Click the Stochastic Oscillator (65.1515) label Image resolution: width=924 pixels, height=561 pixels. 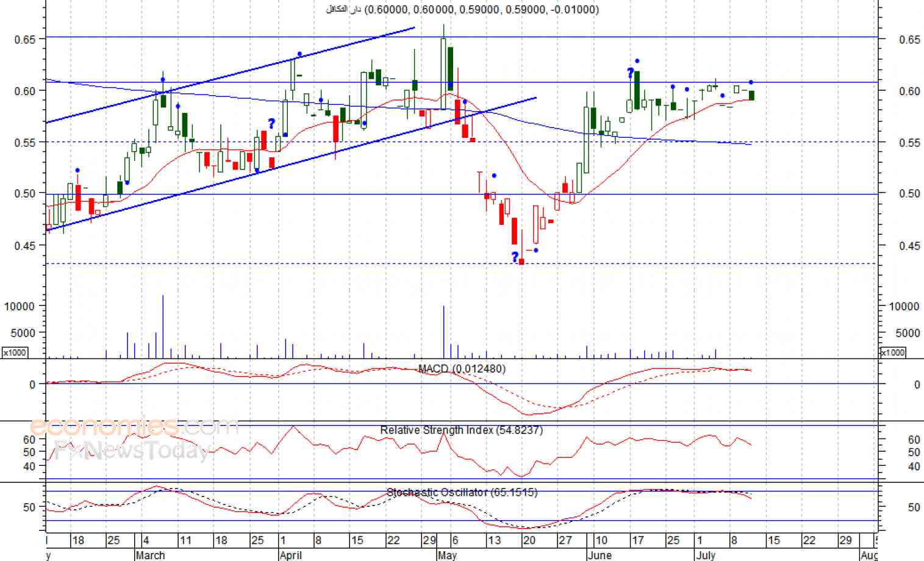tap(462, 492)
